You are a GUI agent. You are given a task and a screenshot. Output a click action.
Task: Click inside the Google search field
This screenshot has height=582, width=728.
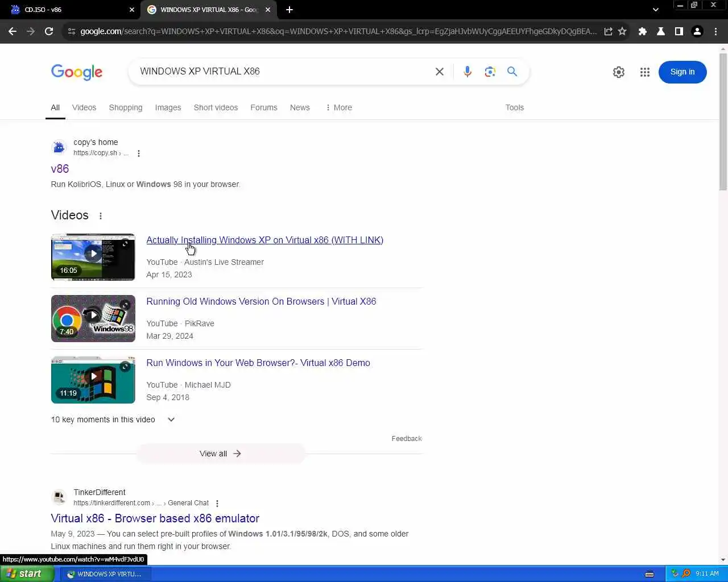(282, 72)
